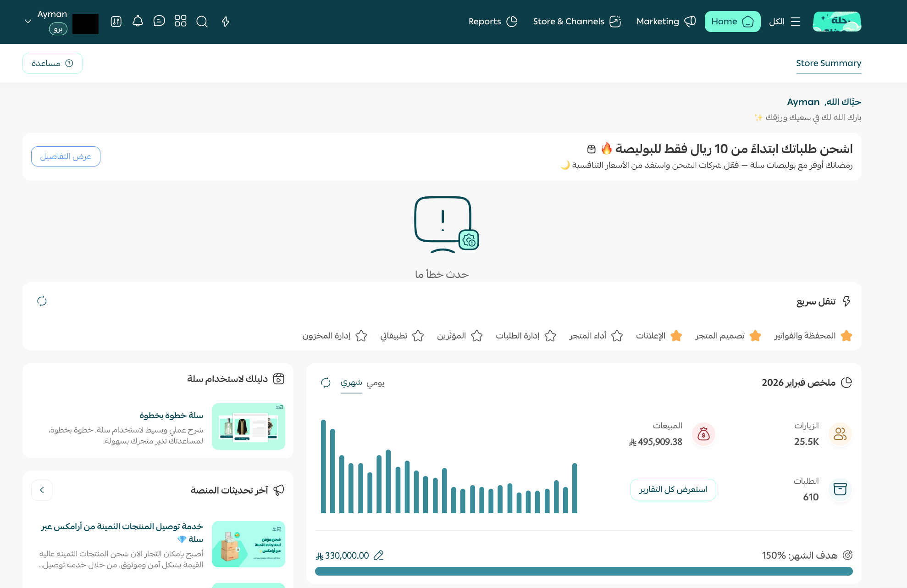Screen dimensions: 907x588
Task: Click the عرض التفاصيل button
Action: 66,156
